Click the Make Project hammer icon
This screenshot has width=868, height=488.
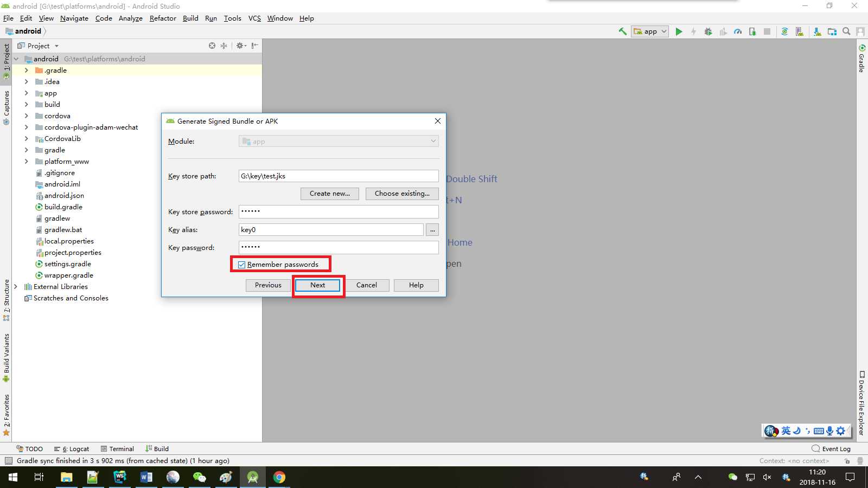click(622, 31)
